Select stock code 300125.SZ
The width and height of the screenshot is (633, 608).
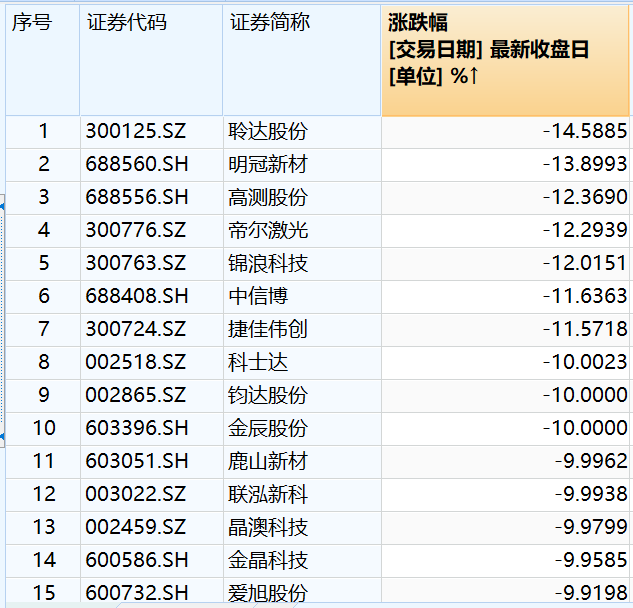[136, 131]
